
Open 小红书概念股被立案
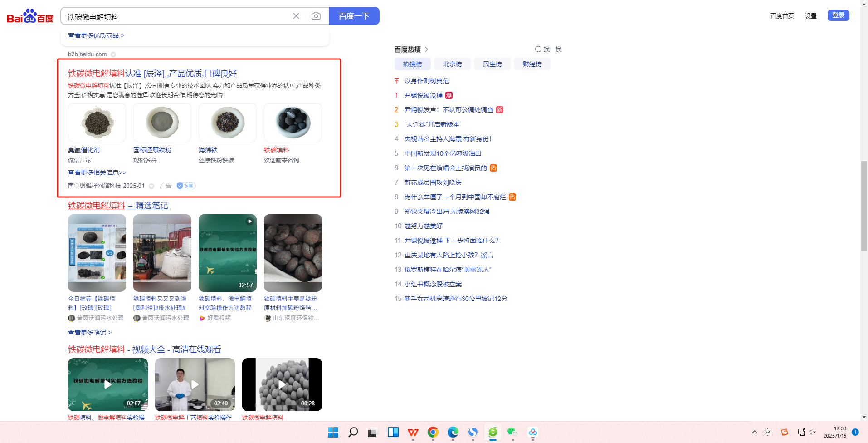(433, 284)
